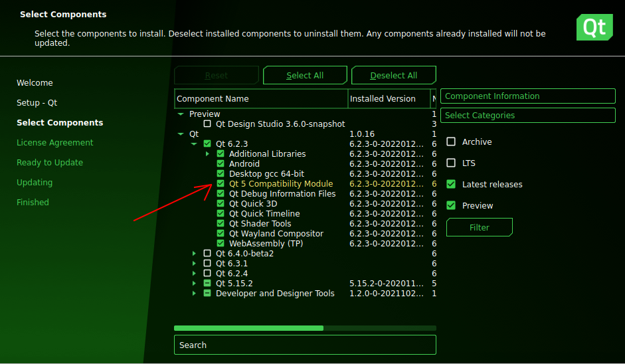Collapse the Preview tree node
Viewport: 625px width, 364px height.
[181, 114]
